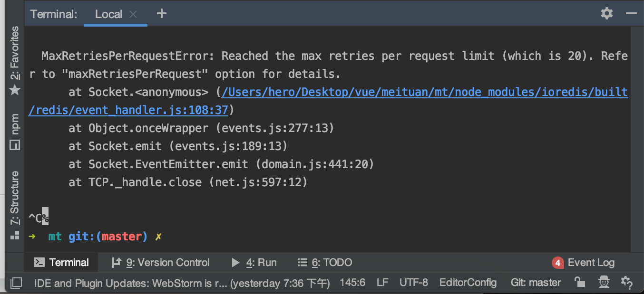Open the npm tool window
Image resolution: width=644 pixels, height=294 pixels.
click(x=15, y=132)
